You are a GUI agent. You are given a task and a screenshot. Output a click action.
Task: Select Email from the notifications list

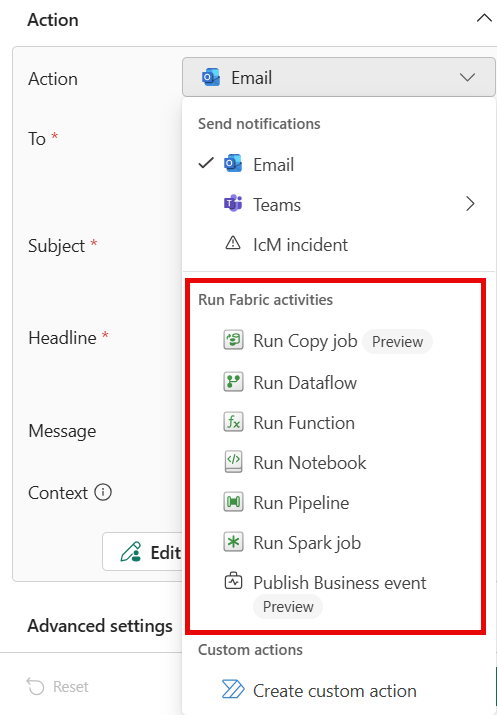pyautogui.click(x=339, y=164)
